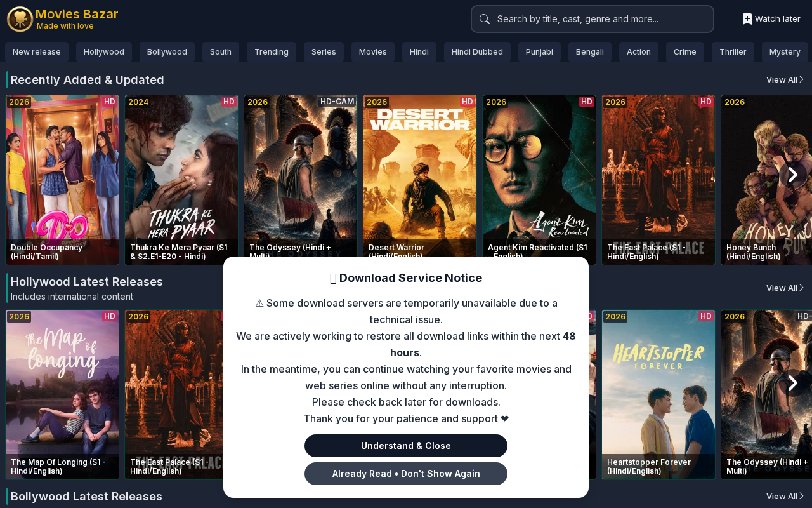Click Hollywood Latest Releases heading
Viewport: 812px width, 508px height.
click(x=87, y=281)
